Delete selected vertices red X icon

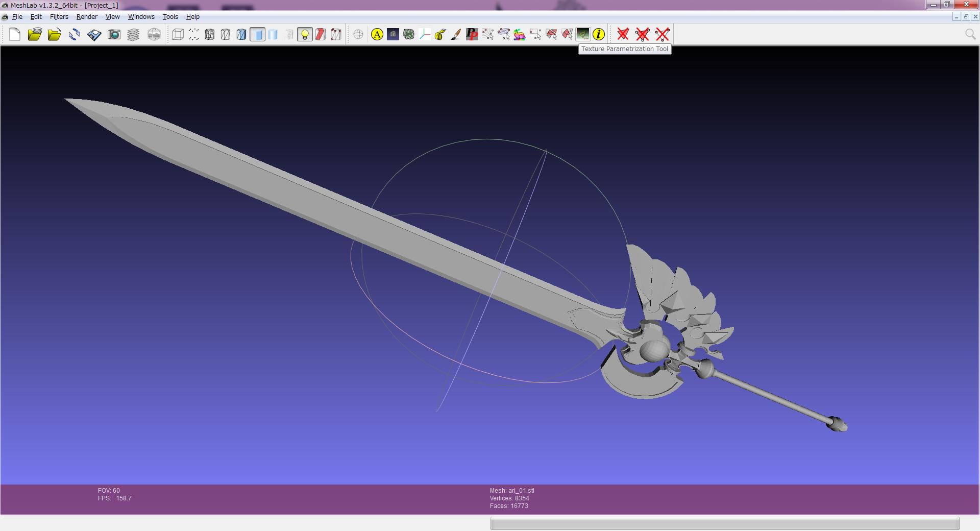pyautogui.click(x=663, y=34)
